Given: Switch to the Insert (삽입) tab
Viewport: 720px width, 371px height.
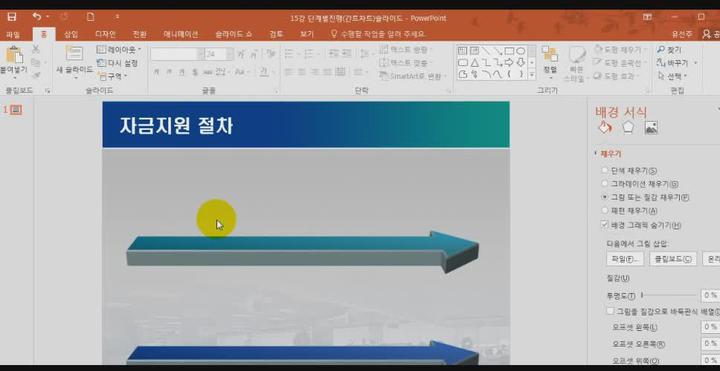Looking at the screenshot, I should [71, 34].
